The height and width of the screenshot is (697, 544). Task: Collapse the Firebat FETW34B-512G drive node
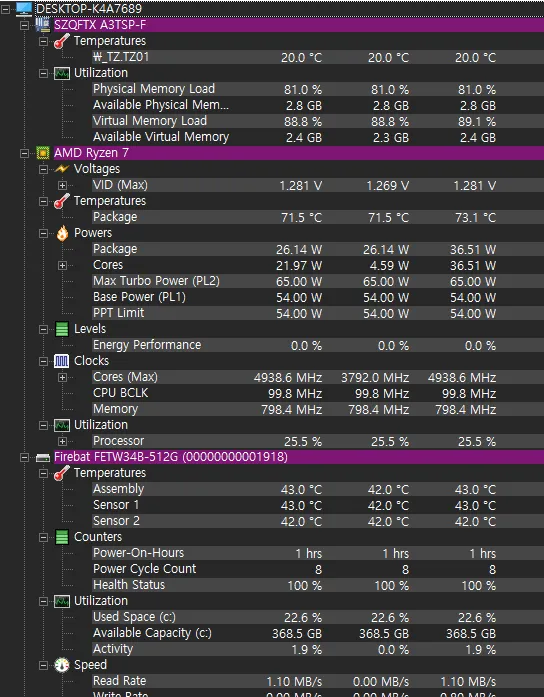tap(24, 457)
